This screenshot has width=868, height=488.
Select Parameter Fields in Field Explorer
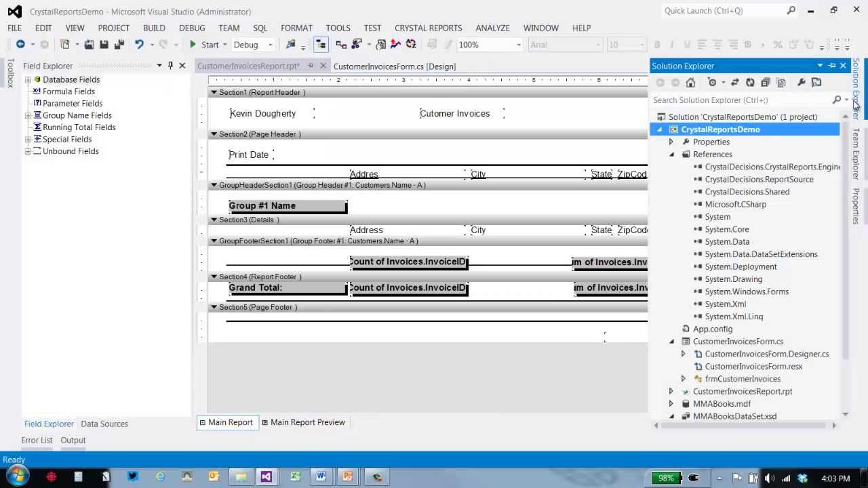[73, 103]
